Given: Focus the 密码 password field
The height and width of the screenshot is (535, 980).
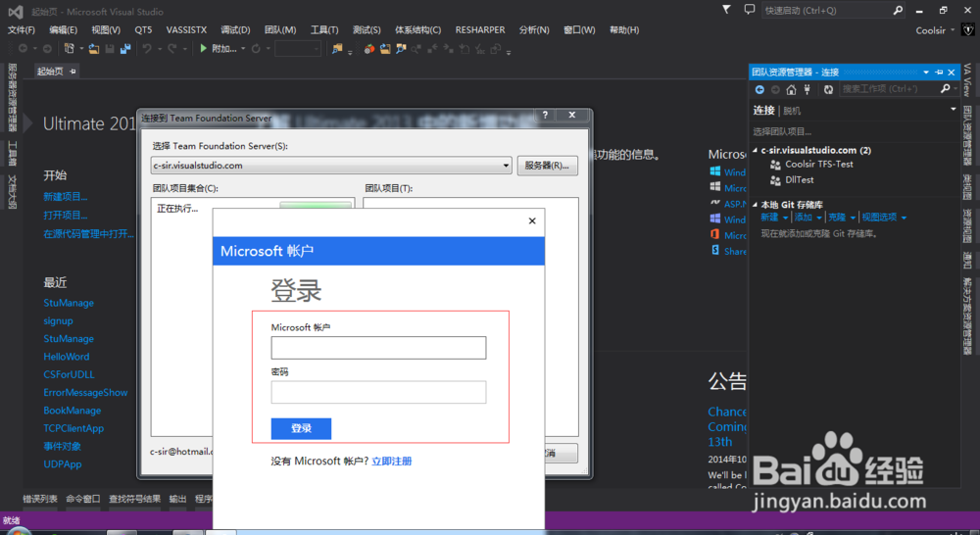Looking at the screenshot, I should click(378, 392).
